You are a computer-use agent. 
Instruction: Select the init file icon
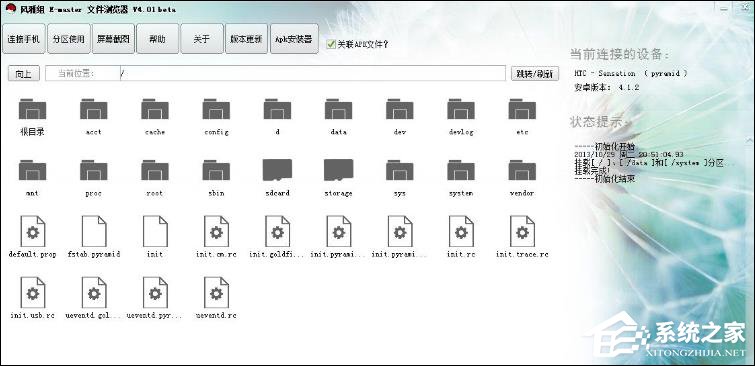[x=155, y=231]
